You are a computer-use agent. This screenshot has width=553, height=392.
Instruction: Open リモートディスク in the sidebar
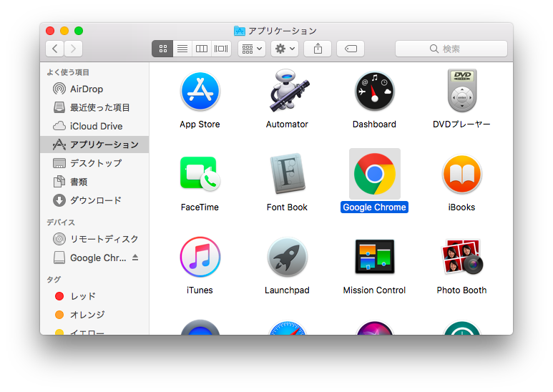(94, 239)
